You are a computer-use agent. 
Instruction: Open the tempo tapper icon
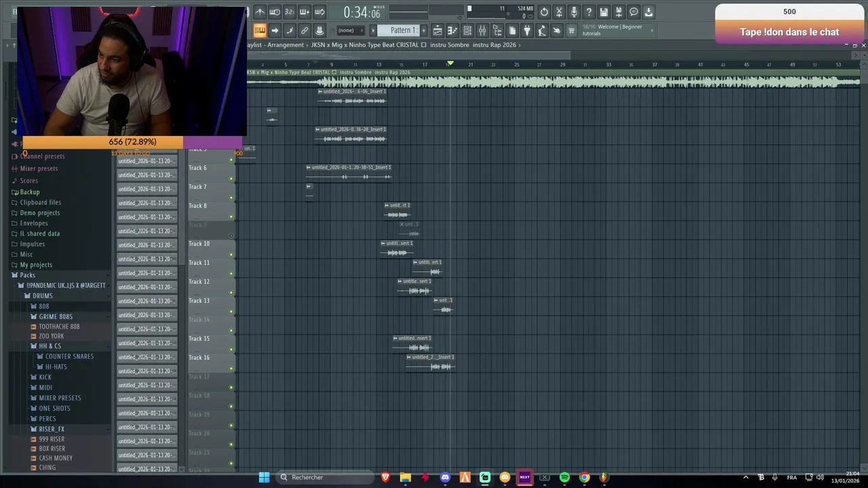[x=542, y=30]
